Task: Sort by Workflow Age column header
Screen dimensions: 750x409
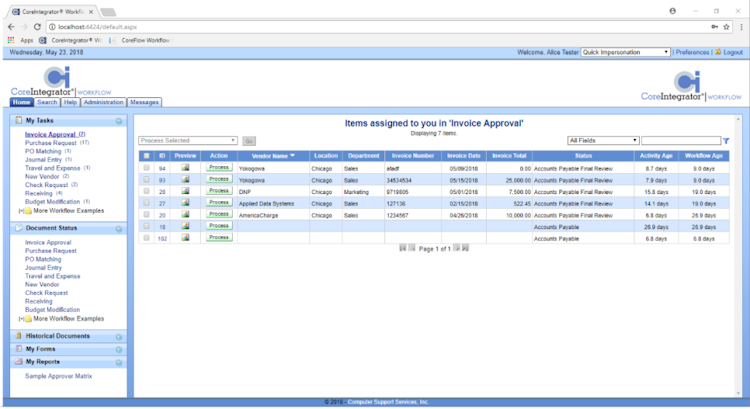Action: [704, 156]
